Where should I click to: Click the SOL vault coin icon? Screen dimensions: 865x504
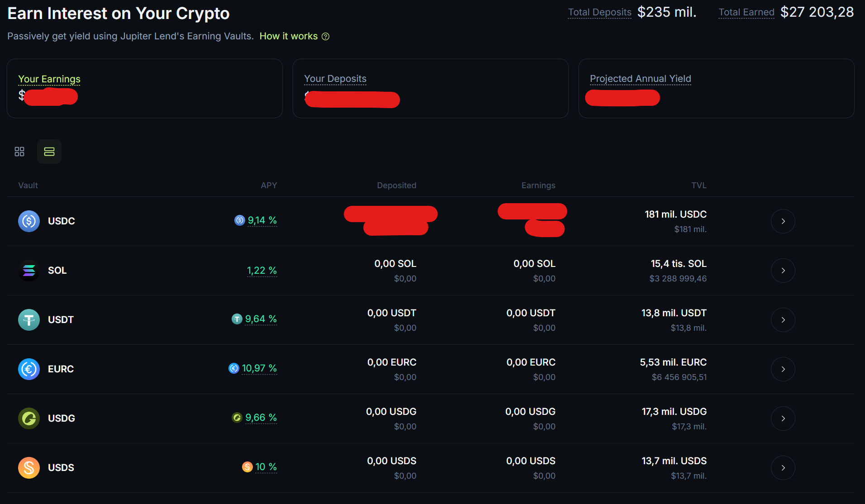coord(29,271)
